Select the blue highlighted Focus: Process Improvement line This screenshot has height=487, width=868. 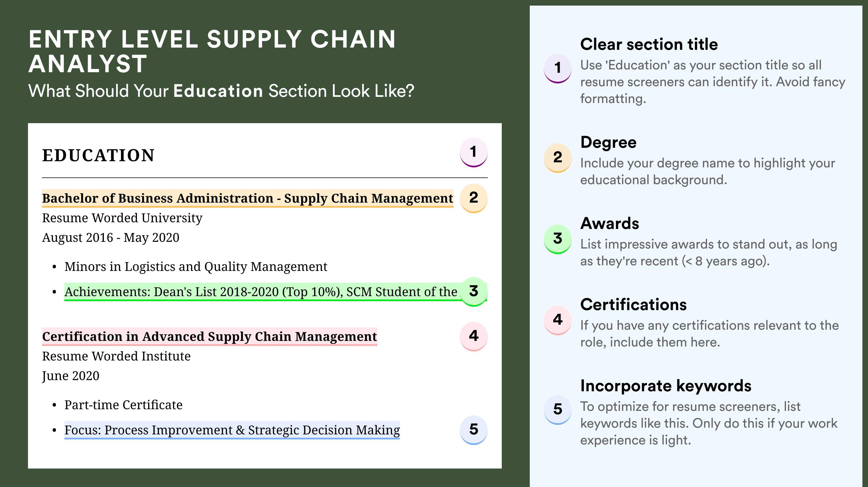(232, 430)
